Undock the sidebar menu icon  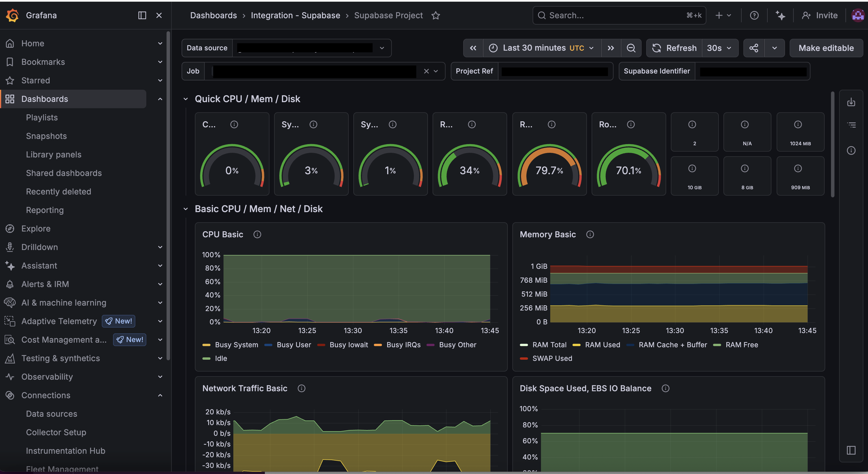click(142, 16)
